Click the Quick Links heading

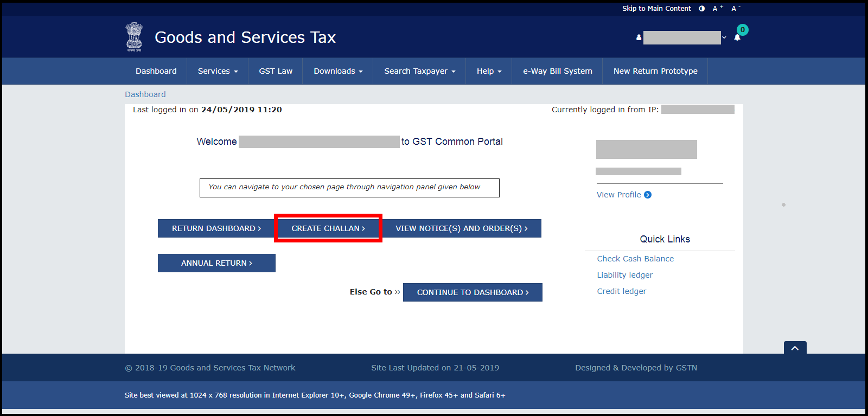click(x=665, y=239)
